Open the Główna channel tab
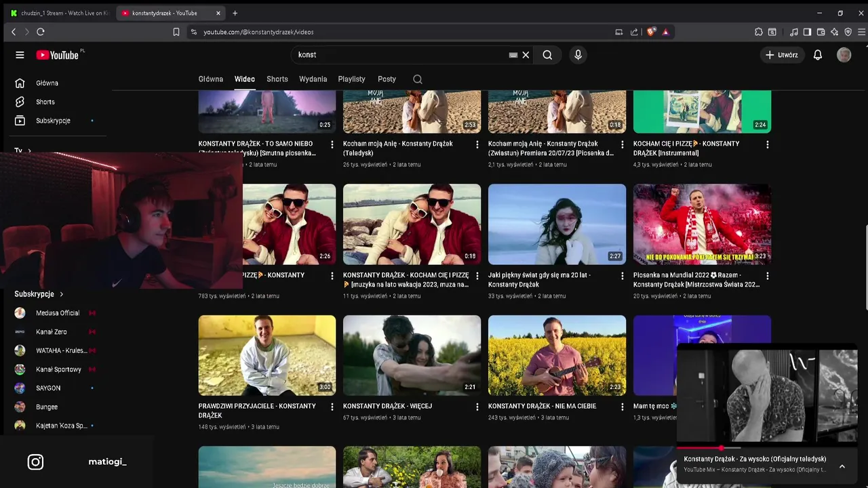This screenshot has height=488, width=868. (211, 79)
